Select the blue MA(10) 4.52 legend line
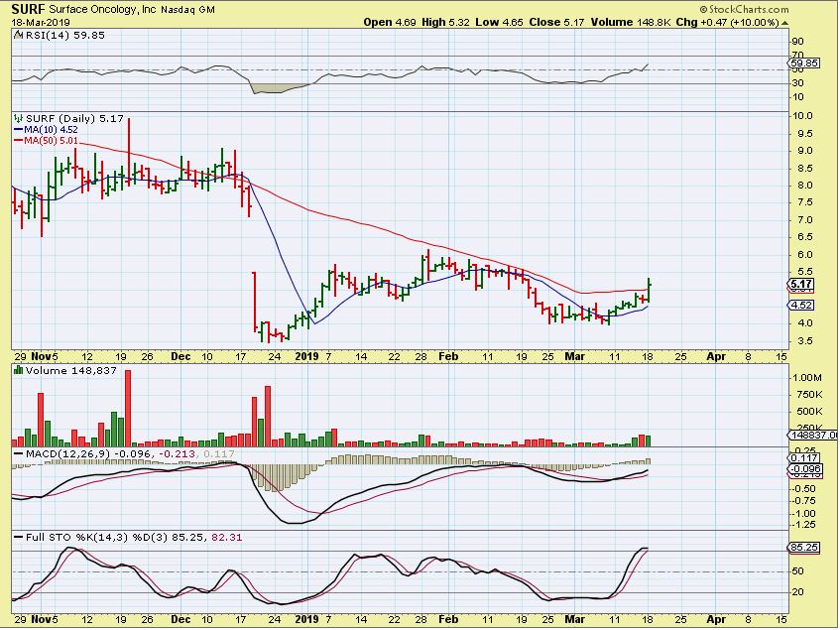The height and width of the screenshot is (630, 840). pyautogui.click(x=19, y=130)
